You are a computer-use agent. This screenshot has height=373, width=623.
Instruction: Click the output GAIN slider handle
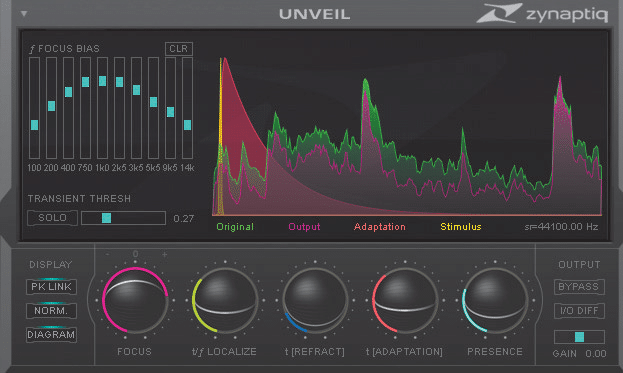579,337
